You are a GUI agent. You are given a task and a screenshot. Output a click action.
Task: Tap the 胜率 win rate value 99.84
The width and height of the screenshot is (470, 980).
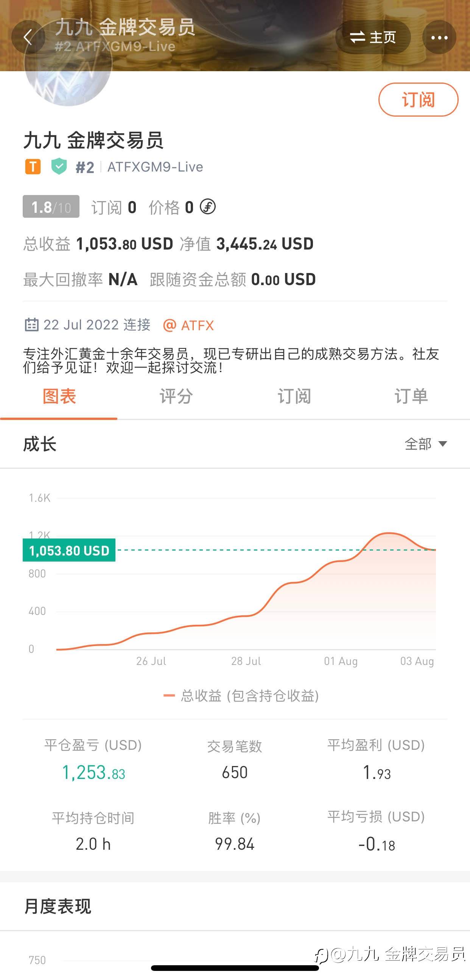pos(235,844)
